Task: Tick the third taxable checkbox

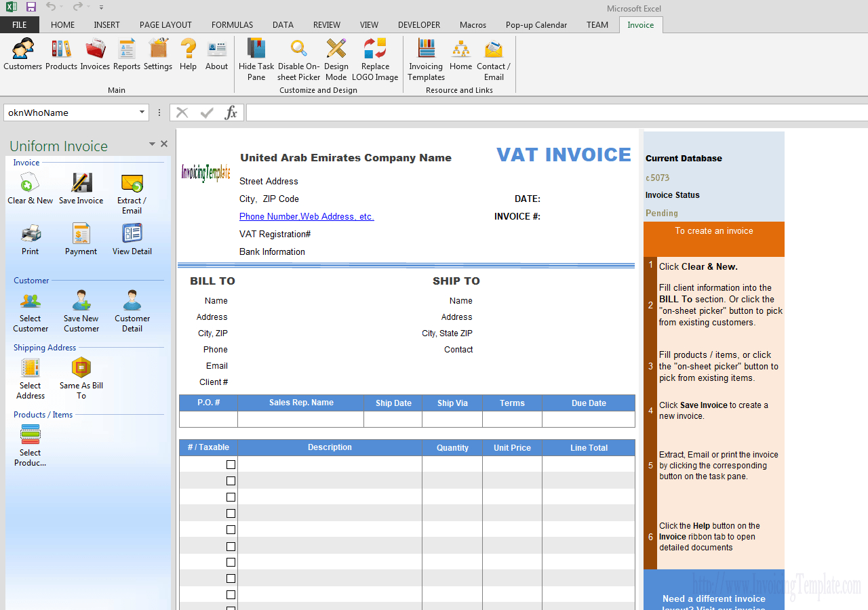Action: [231, 497]
